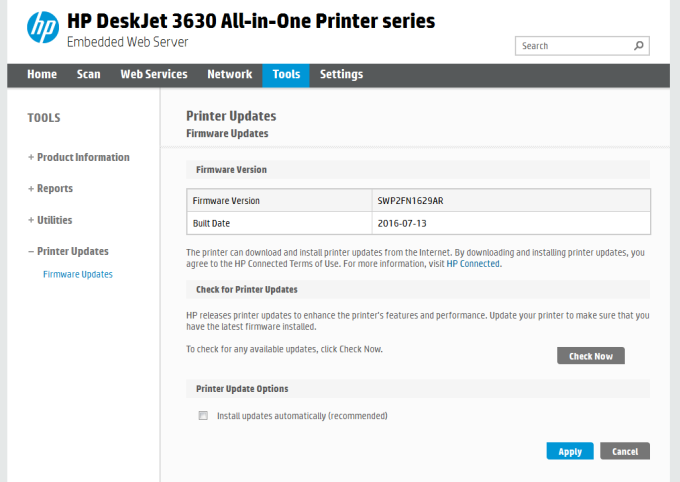Collapse the Printer Updates section

tap(69, 252)
